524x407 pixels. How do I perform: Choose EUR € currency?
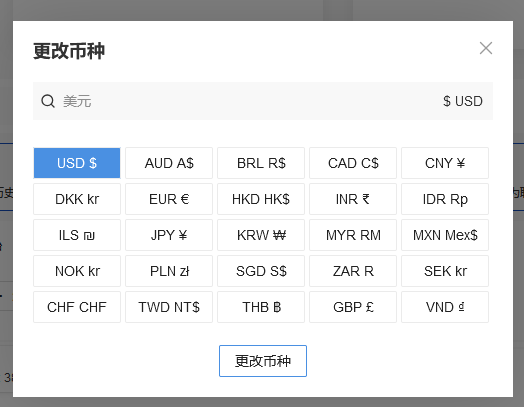coord(169,199)
